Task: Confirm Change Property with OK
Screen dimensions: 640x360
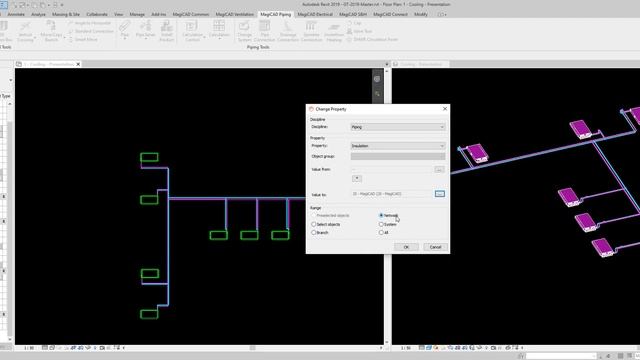Action: (x=406, y=247)
